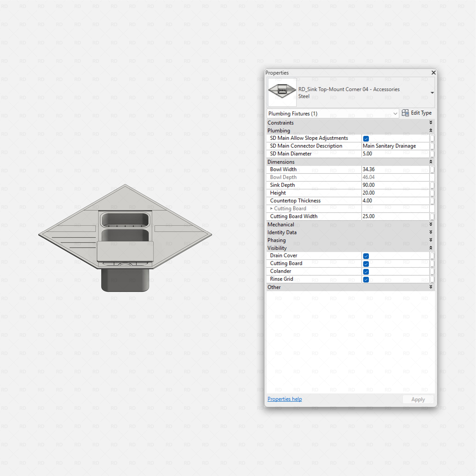The width and height of the screenshot is (476, 476).
Task: Edit the Height value field
Action: click(394, 193)
